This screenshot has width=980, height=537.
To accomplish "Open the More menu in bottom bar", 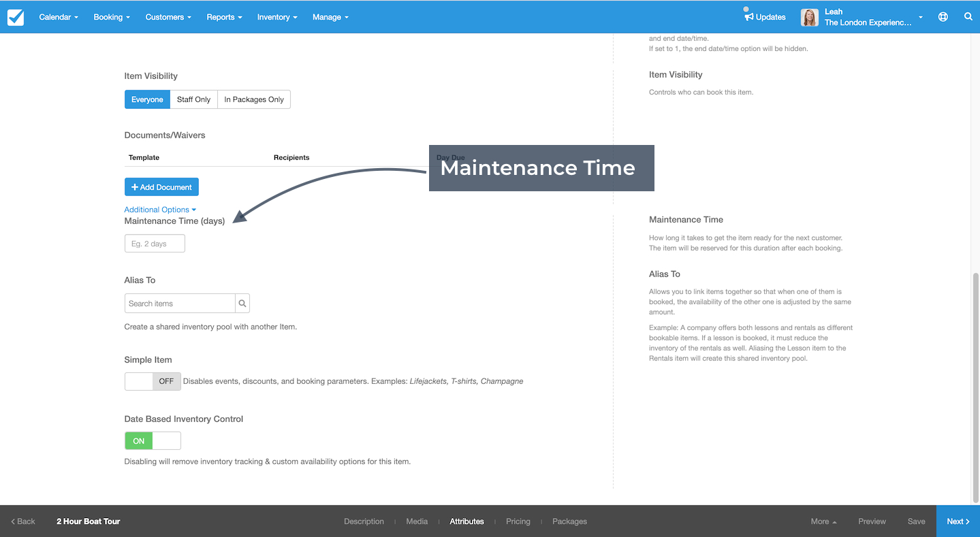I will coord(823,521).
